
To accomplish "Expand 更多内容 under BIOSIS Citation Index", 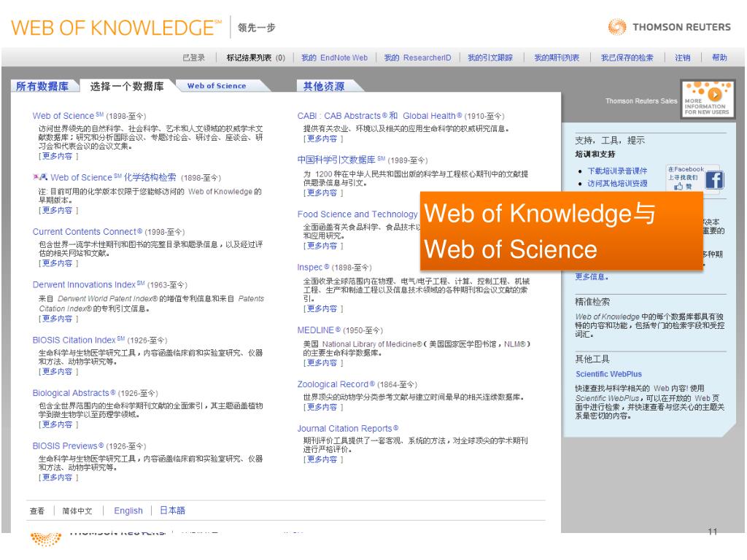I will [58, 371].
